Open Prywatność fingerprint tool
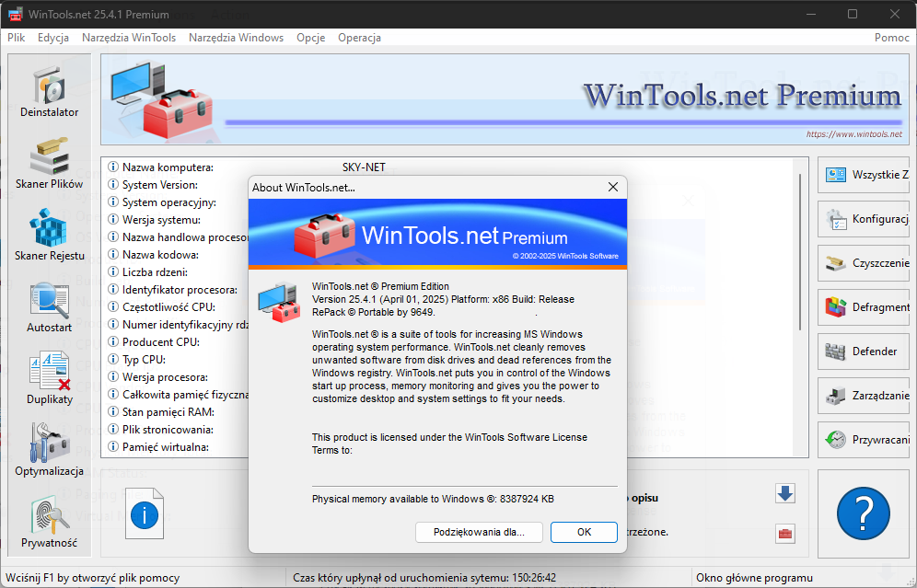The width and height of the screenshot is (917, 588). coord(49,523)
